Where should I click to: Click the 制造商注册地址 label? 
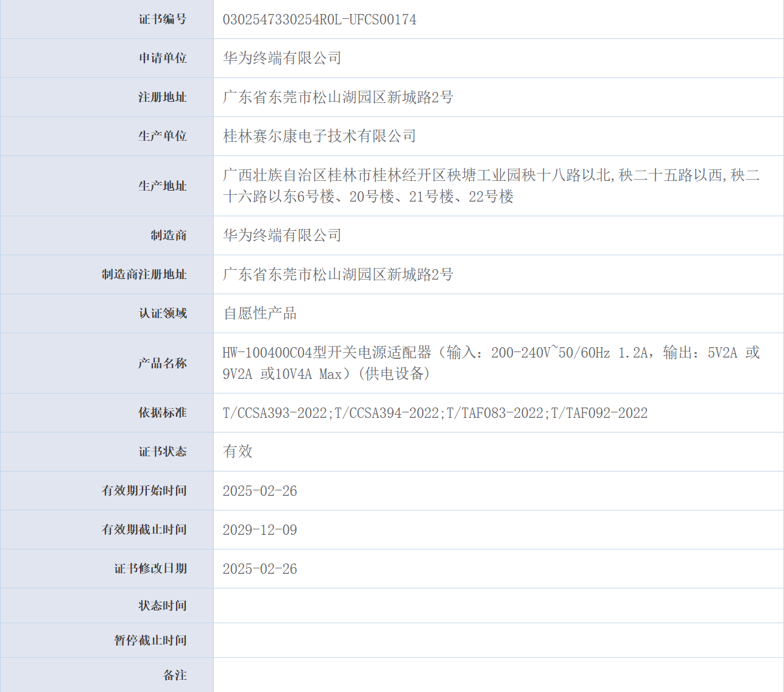[x=144, y=275]
